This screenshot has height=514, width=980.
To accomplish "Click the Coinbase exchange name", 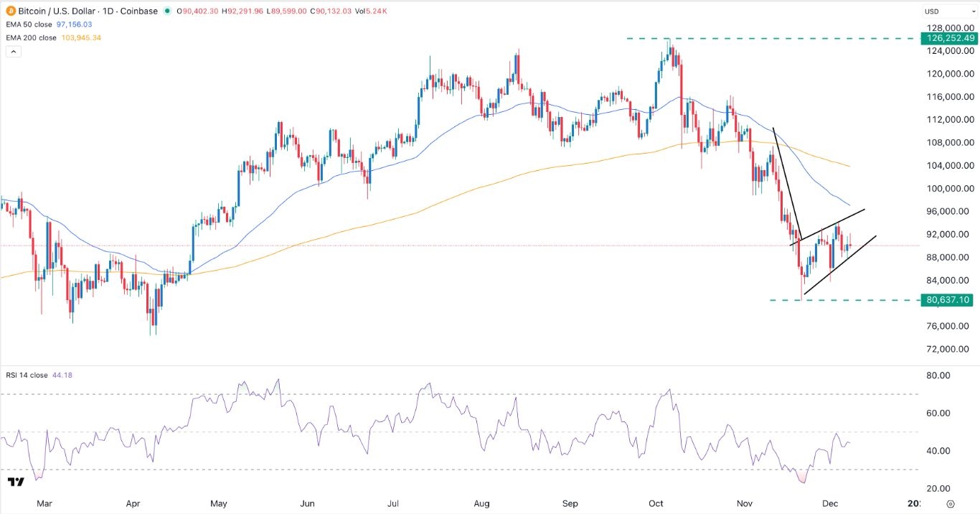I will (140, 11).
